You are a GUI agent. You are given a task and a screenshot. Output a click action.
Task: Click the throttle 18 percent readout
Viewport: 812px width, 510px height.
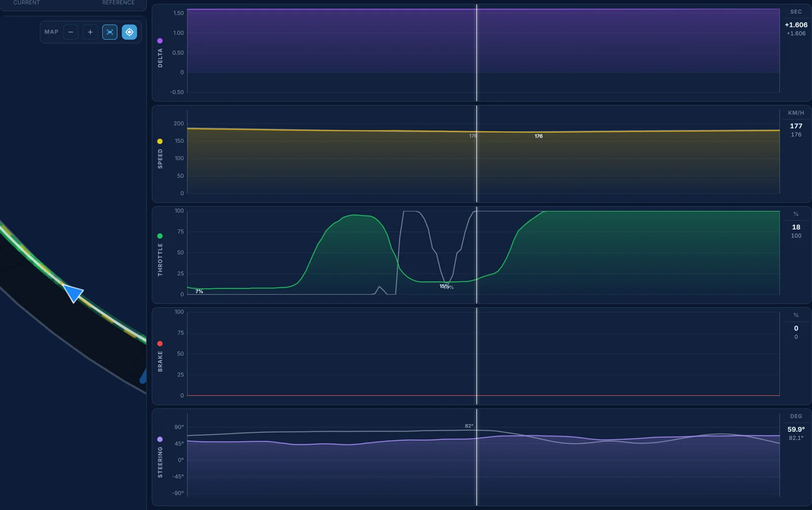[x=796, y=227]
